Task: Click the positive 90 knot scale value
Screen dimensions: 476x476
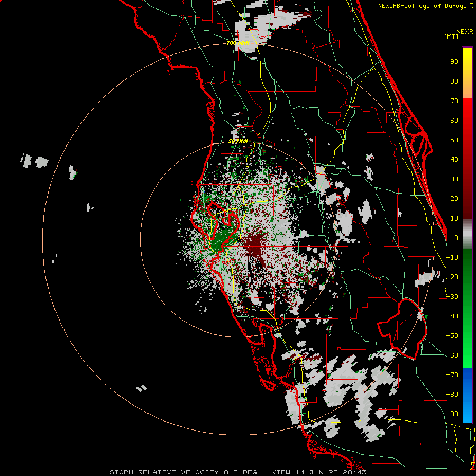Action: click(x=454, y=62)
